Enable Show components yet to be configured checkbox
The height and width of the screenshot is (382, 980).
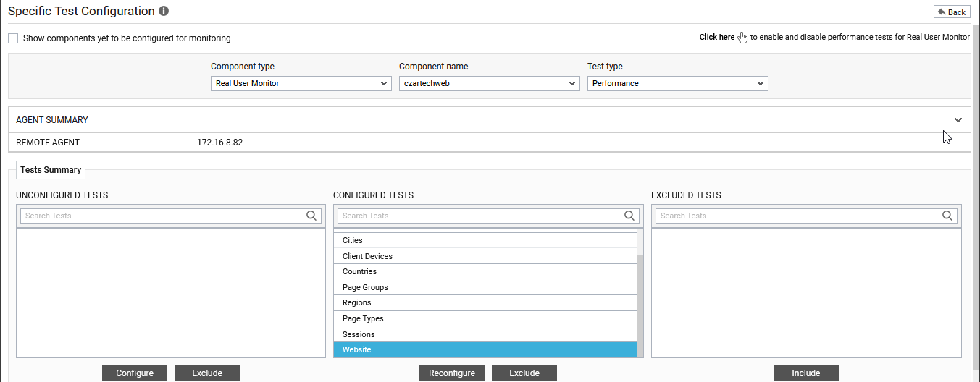point(13,38)
